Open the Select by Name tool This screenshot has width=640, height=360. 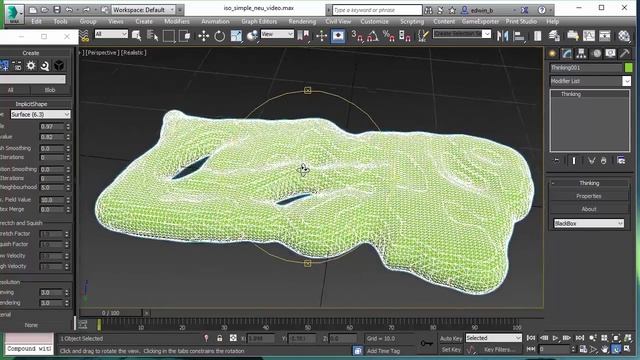(152, 36)
